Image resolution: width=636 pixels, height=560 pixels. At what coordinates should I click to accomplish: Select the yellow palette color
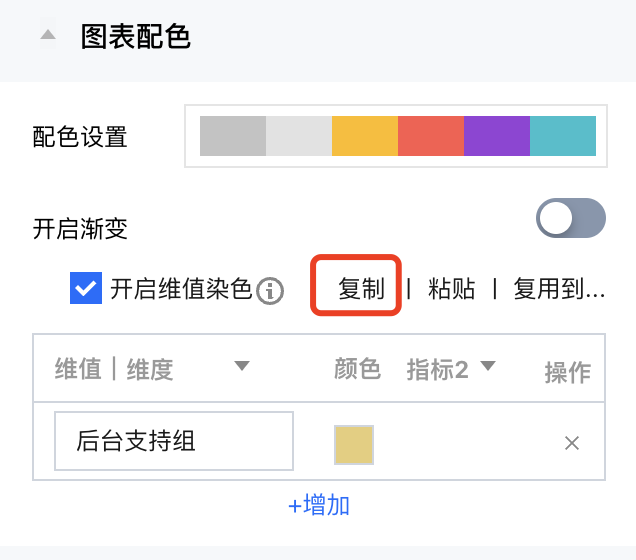[365, 136]
